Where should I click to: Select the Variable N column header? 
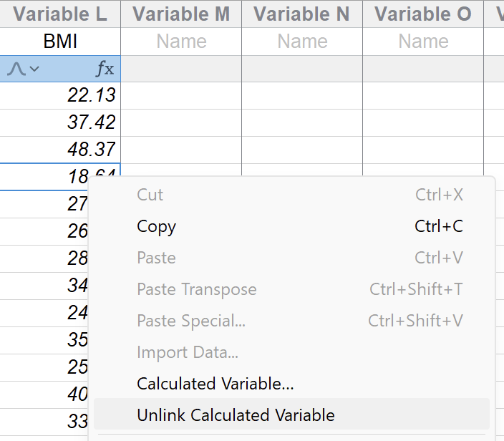pyautogui.click(x=302, y=14)
